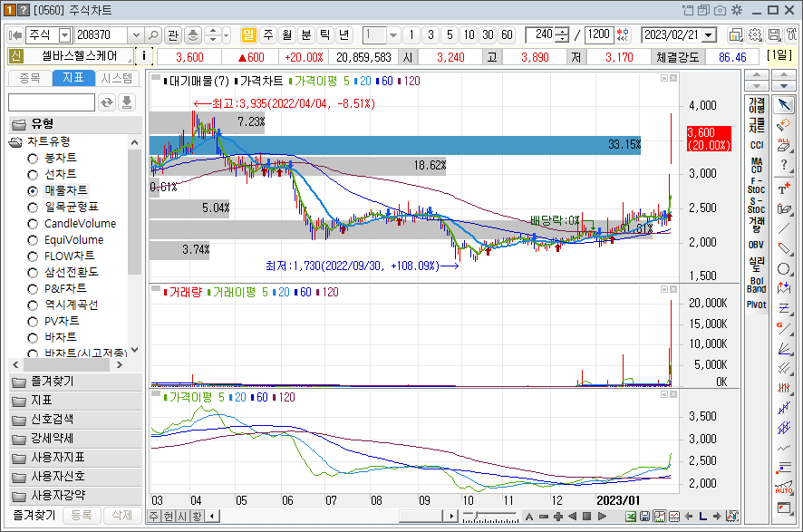Switch to the 종목 tab
This screenshot has height=532, width=803.
coord(30,78)
